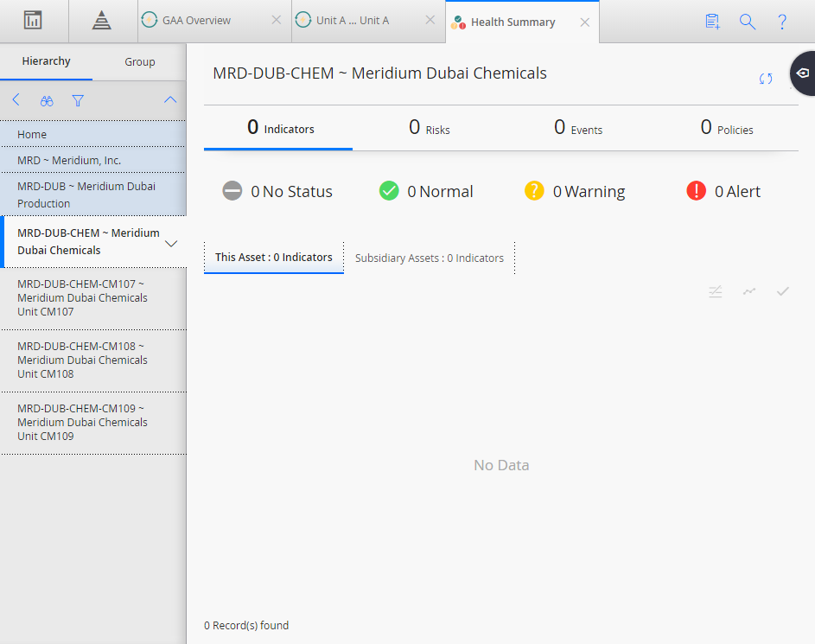This screenshot has height=644, width=815.
Task: Open the dashboard chart icon in top bar
Action: (x=33, y=21)
